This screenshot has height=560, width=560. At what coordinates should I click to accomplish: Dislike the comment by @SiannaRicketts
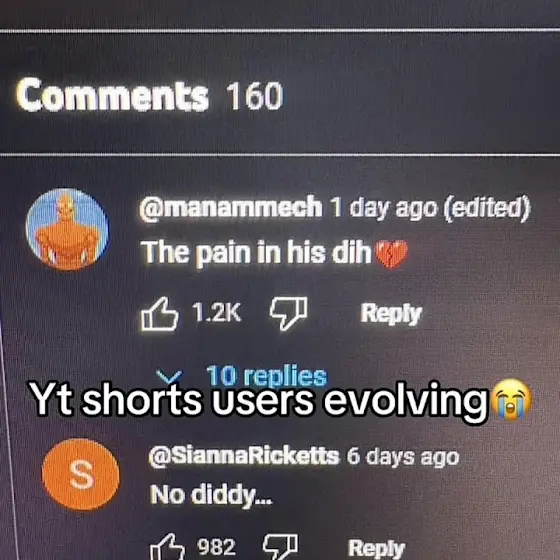pos(280,547)
